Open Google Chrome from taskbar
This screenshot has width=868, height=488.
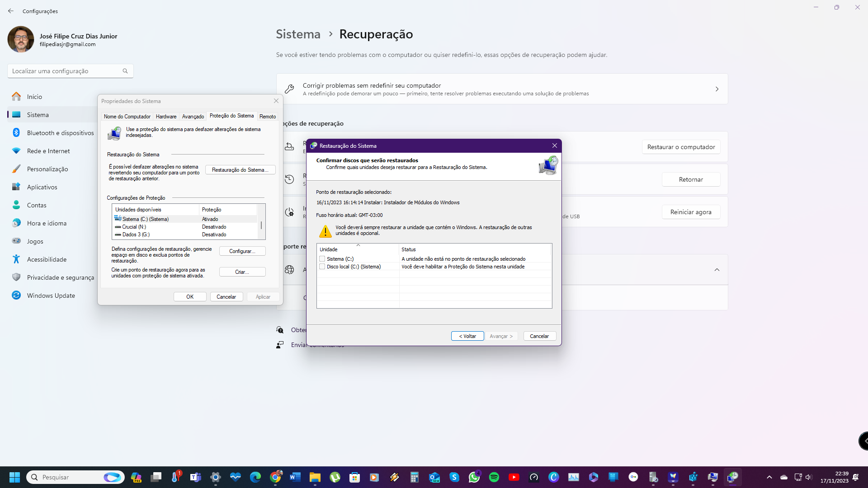[275, 477]
